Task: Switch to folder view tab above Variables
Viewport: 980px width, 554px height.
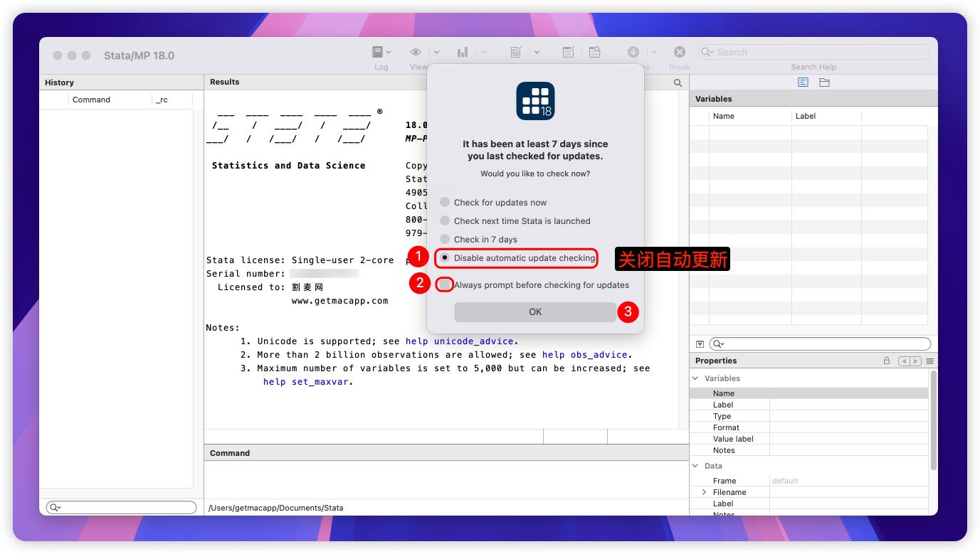Action: tap(824, 82)
